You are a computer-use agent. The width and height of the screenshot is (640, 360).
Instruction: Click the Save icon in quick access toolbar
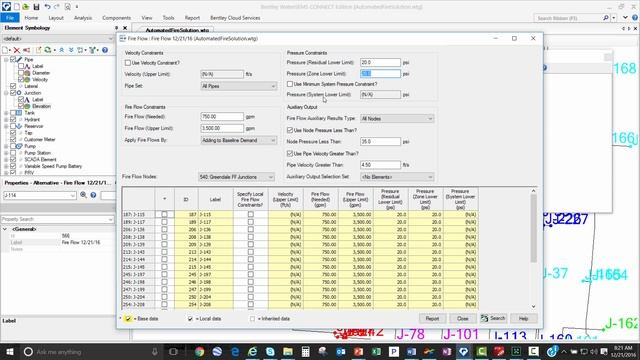(36, 7)
